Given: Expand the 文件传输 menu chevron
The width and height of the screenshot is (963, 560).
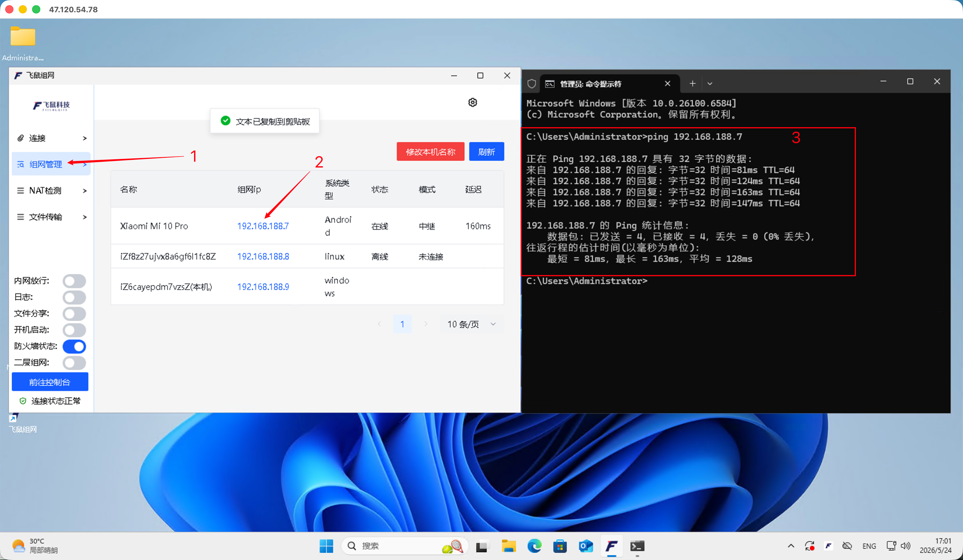Looking at the screenshot, I should tap(85, 217).
